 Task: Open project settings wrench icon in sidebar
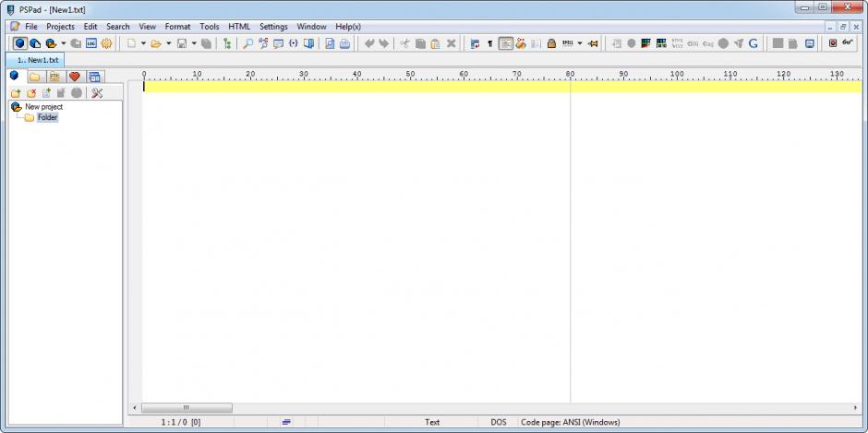tap(97, 93)
